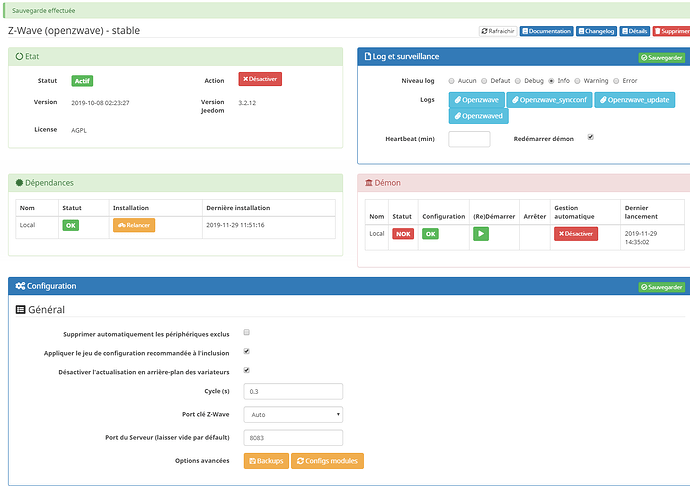This screenshot has width=690, height=486.
Task: Save Log et surveillance settings with Sauvegarder
Action: (661, 58)
